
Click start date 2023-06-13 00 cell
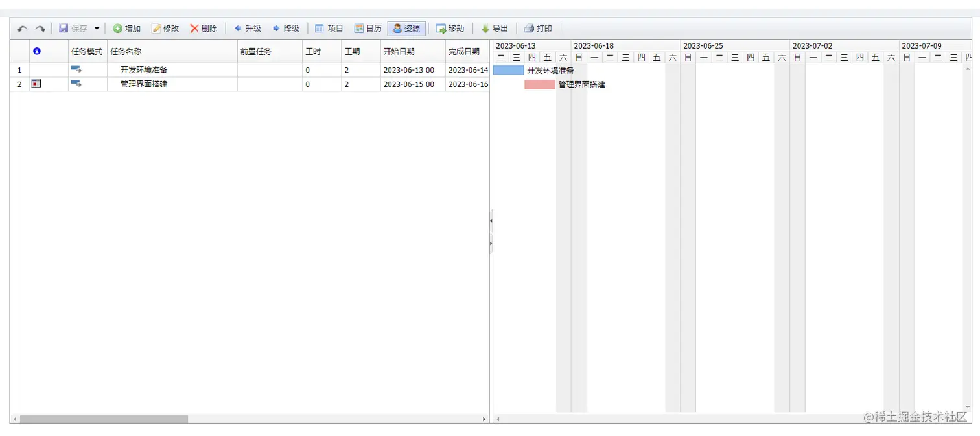point(412,70)
